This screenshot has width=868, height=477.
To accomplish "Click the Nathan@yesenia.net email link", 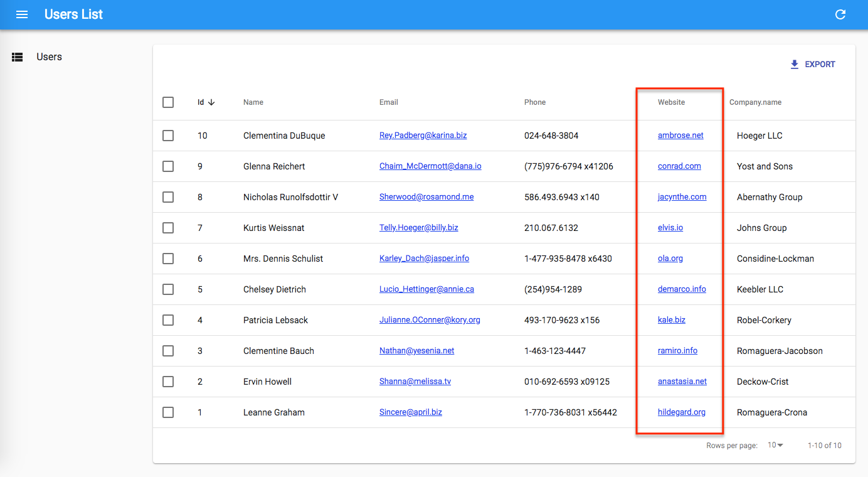I will tap(416, 351).
